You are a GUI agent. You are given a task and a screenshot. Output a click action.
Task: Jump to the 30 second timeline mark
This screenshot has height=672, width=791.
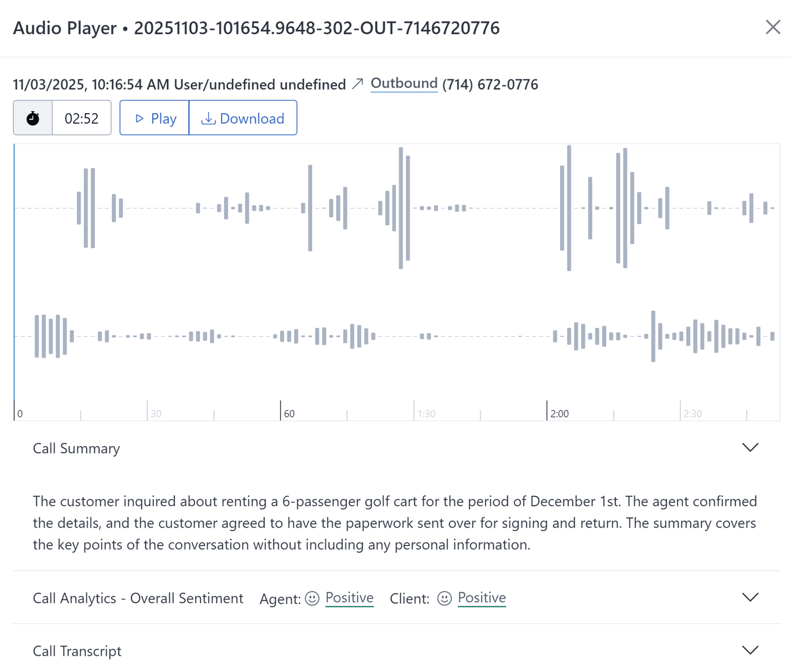click(147, 411)
